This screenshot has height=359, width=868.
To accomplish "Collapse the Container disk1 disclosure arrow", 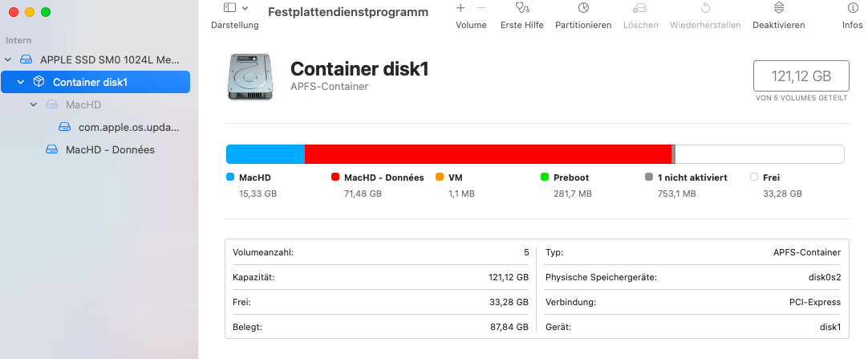I will click(21, 82).
